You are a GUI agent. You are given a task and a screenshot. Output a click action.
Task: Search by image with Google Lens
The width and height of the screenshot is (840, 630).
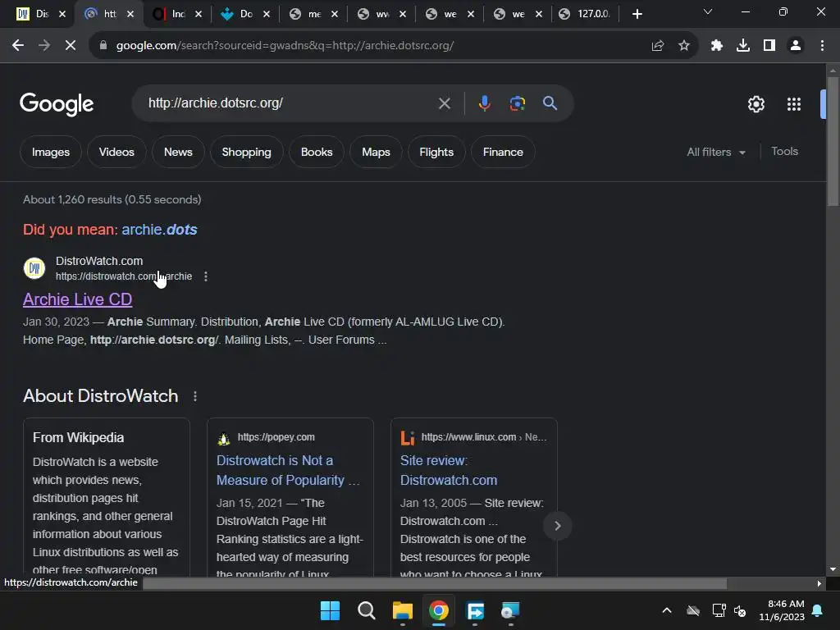[517, 103]
